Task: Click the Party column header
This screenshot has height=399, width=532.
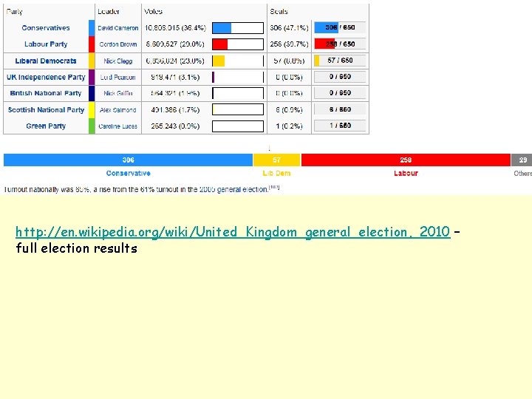Action: point(14,12)
